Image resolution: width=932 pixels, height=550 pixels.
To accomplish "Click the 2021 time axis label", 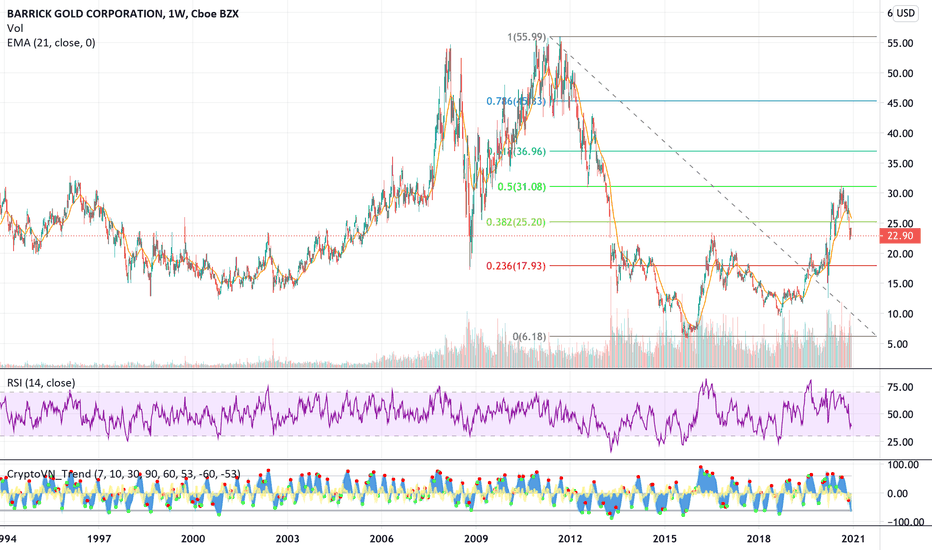I will (x=853, y=539).
